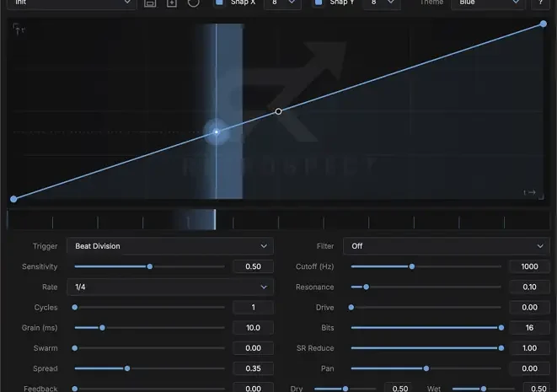
Task: Click the Cutoff slider handle
Action: click(412, 266)
